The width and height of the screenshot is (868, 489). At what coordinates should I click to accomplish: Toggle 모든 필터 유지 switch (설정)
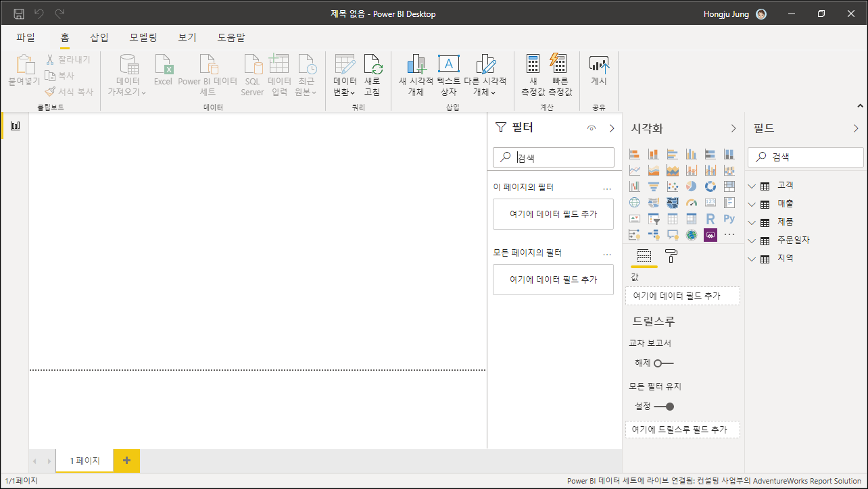tap(664, 407)
